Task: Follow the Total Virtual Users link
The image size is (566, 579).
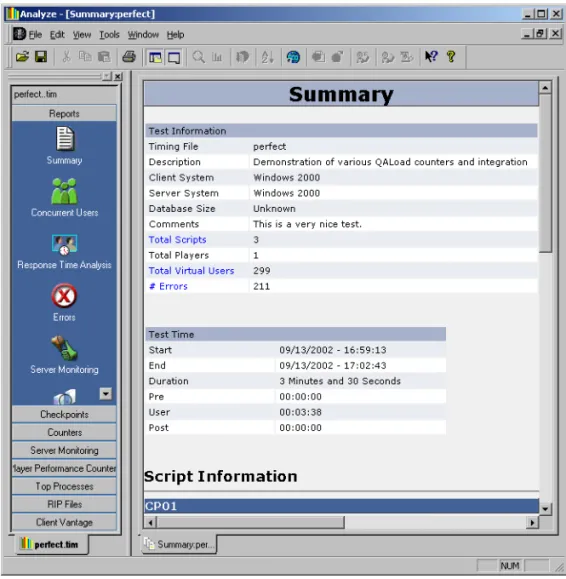Action: (x=191, y=271)
